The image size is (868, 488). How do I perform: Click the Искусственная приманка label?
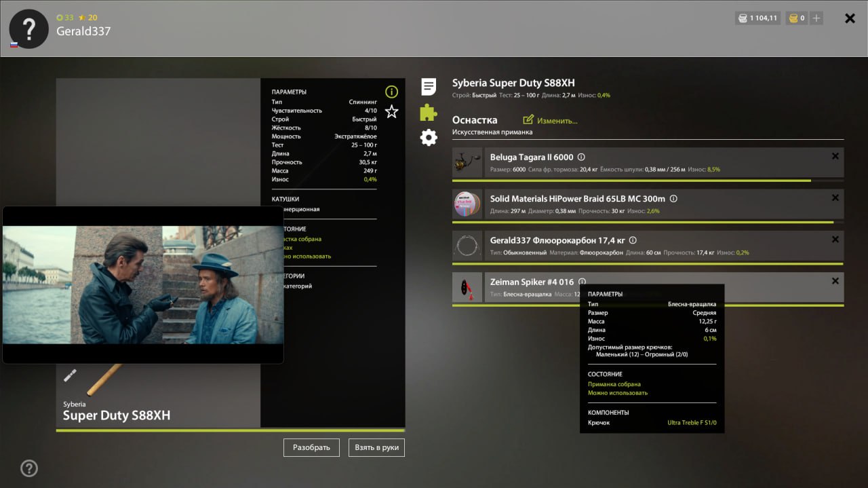point(492,132)
